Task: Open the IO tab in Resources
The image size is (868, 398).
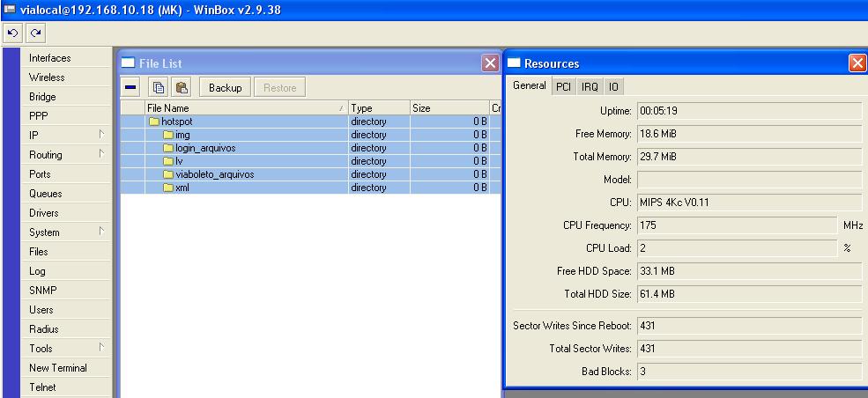Action: tap(613, 86)
